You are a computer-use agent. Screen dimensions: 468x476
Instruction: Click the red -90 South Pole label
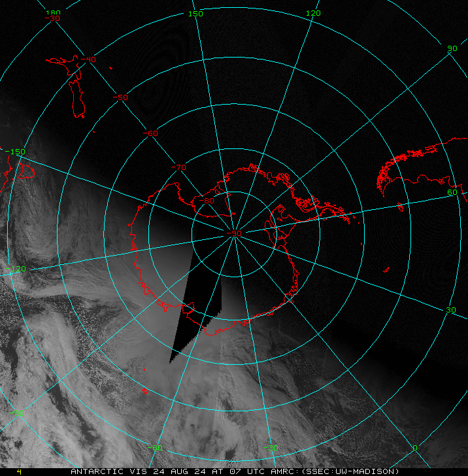coord(233,233)
